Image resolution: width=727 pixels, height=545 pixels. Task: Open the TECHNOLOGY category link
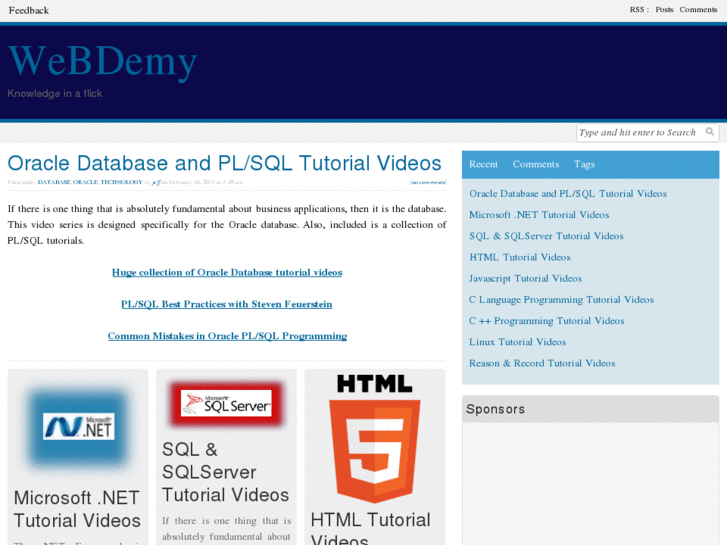tap(121, 182)
